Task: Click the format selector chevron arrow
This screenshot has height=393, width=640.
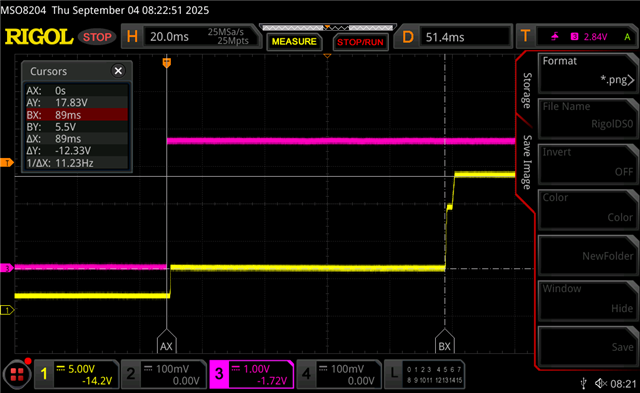Action: click(x=631, y=80)
